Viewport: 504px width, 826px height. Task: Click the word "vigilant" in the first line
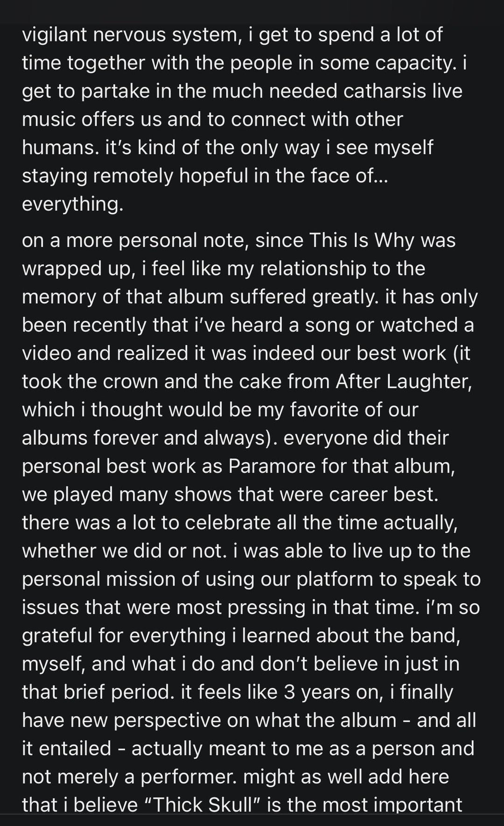pyautogui.click(x=54, y=35)
